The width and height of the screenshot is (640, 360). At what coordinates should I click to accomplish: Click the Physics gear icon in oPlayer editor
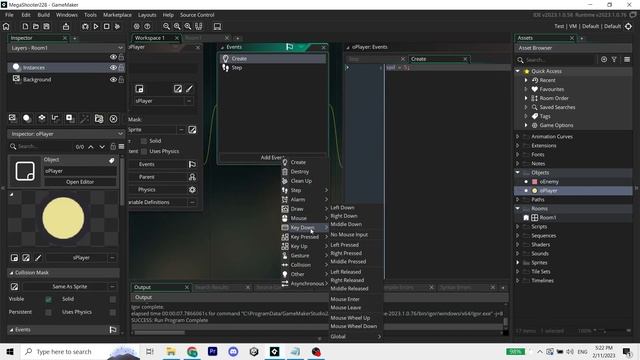pos(192,189)
